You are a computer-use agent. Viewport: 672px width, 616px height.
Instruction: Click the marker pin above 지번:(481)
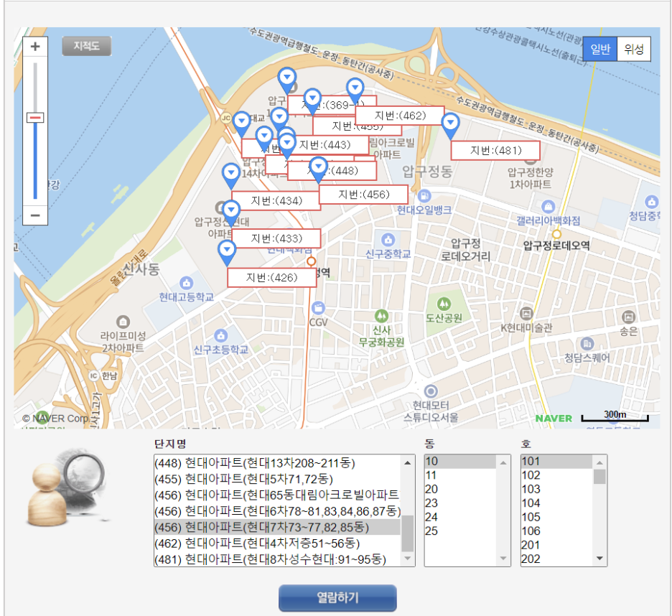pos(450,126)
